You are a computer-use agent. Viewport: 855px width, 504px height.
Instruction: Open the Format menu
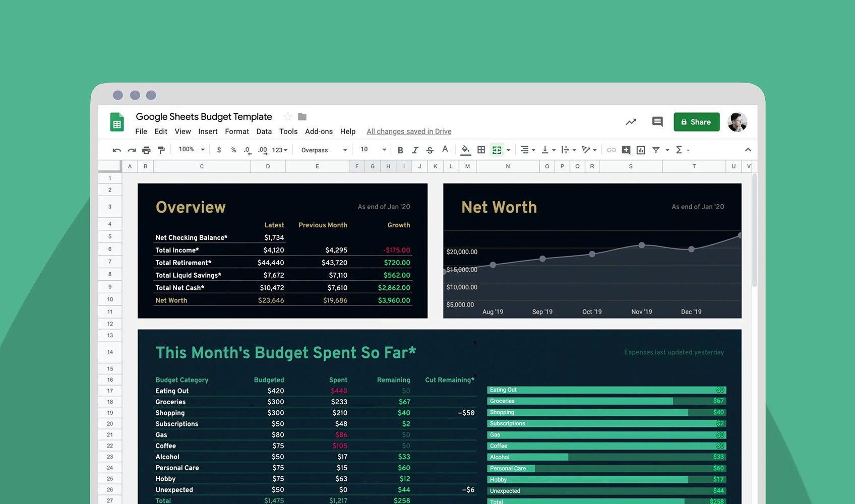pos(236,132)
